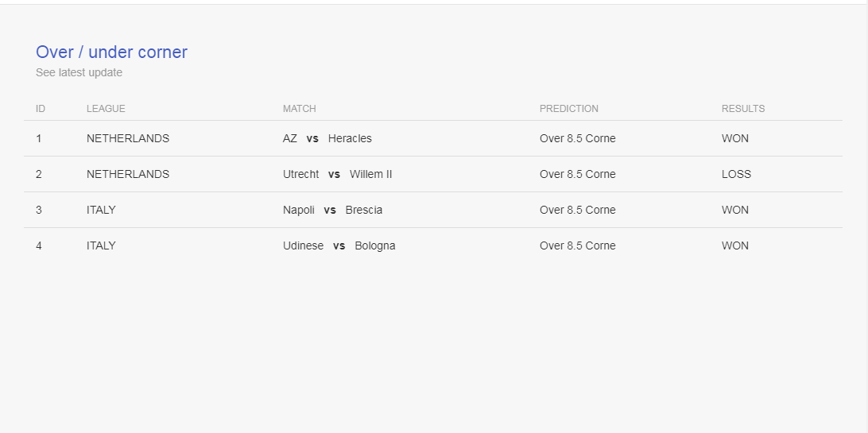Viewport: 868px width, 433px height.
Task: Select the WON result for AZ match
Action: tap(734, 138)
